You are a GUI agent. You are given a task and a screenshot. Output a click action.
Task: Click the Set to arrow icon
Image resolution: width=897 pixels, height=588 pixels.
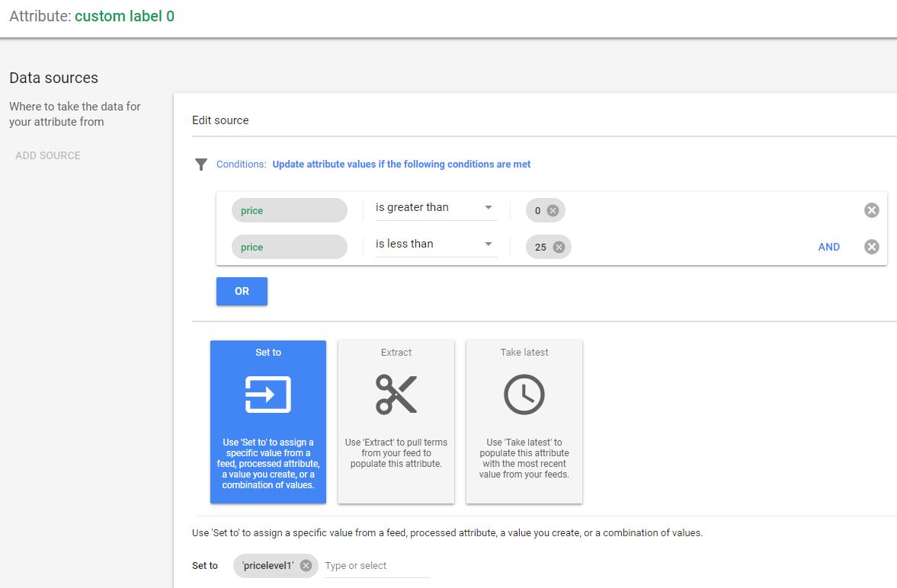coord(268,395)
